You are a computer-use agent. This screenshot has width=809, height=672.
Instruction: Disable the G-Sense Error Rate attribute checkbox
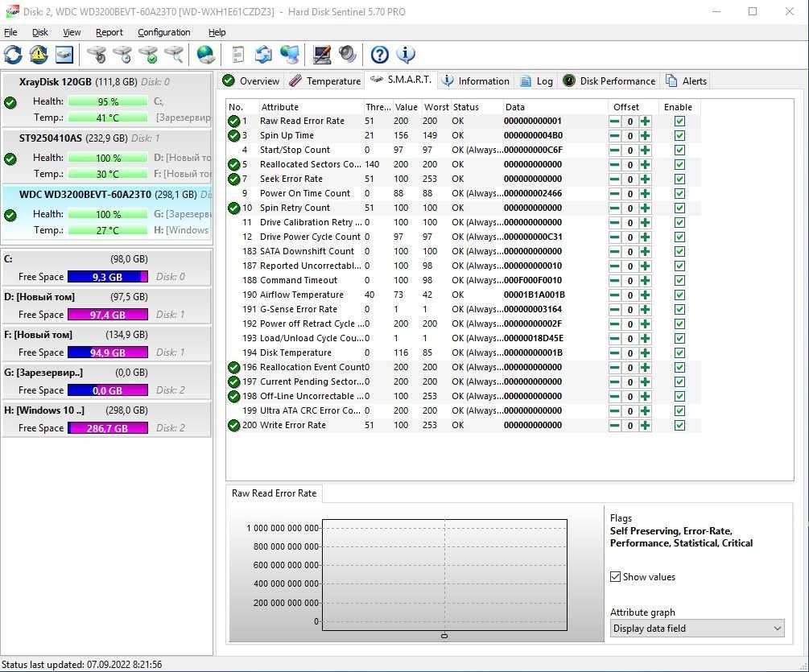coord(679,309)
